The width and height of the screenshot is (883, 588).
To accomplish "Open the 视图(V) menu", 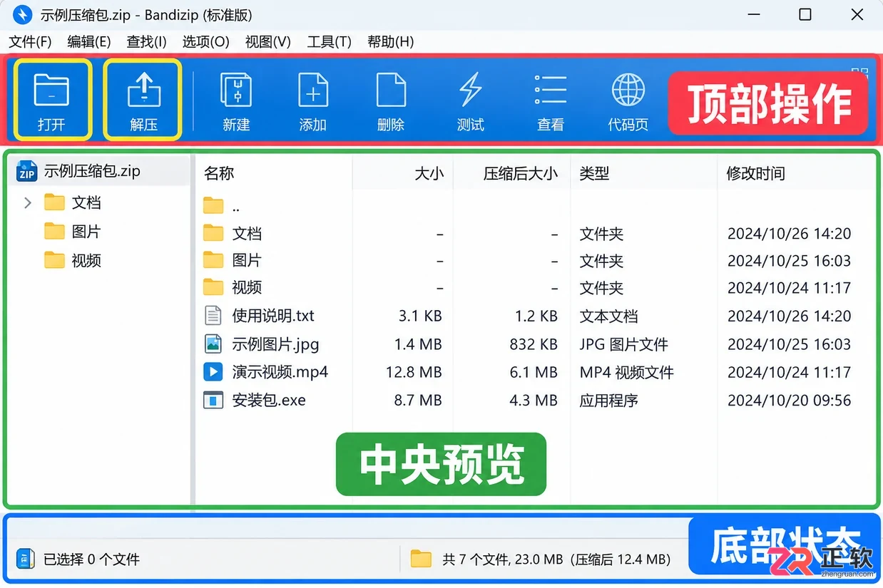I will (268, 42).
